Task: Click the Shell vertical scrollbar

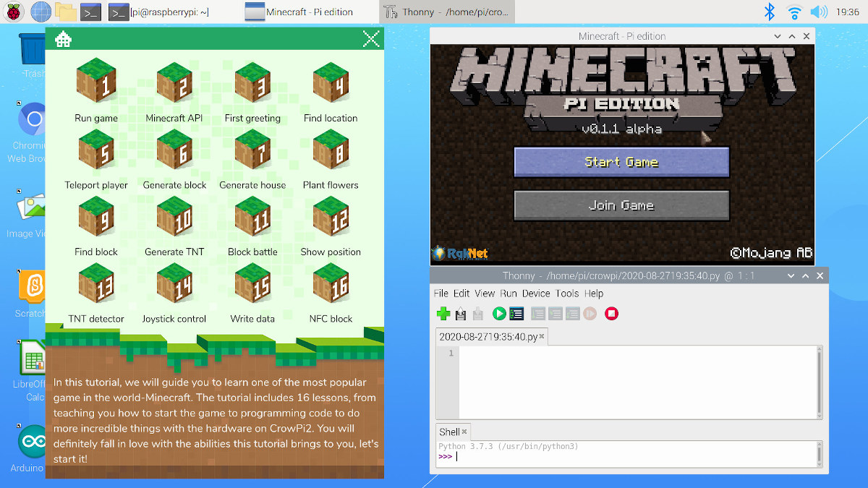Action: click(819, 454)
